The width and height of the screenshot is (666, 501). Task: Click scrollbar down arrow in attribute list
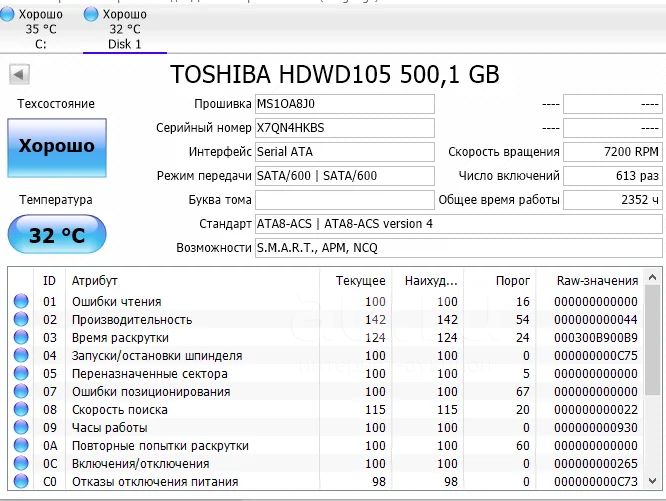pos(653,481)
